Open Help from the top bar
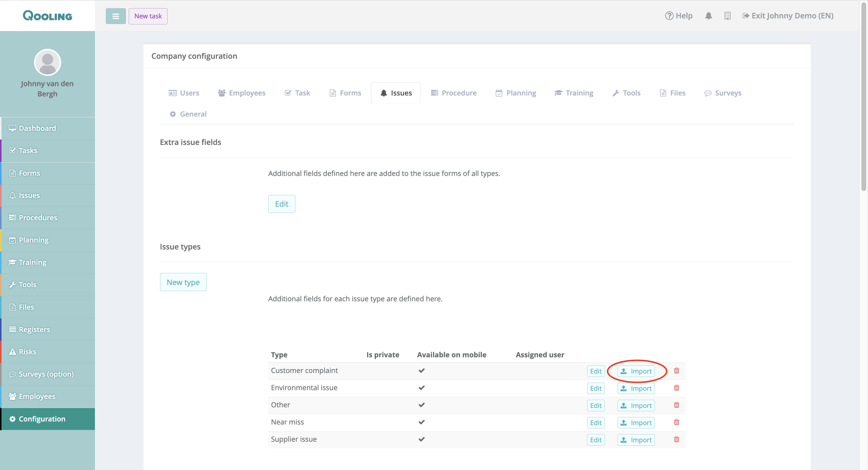 click(679, 16)
